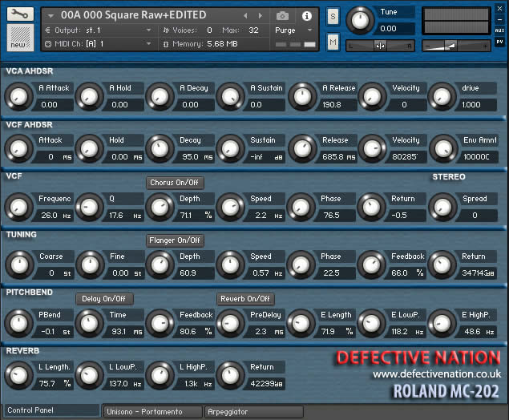The height and width of the screenshot is (420, 509).
Task: Click the Tune knob
Action: (360, 20)
